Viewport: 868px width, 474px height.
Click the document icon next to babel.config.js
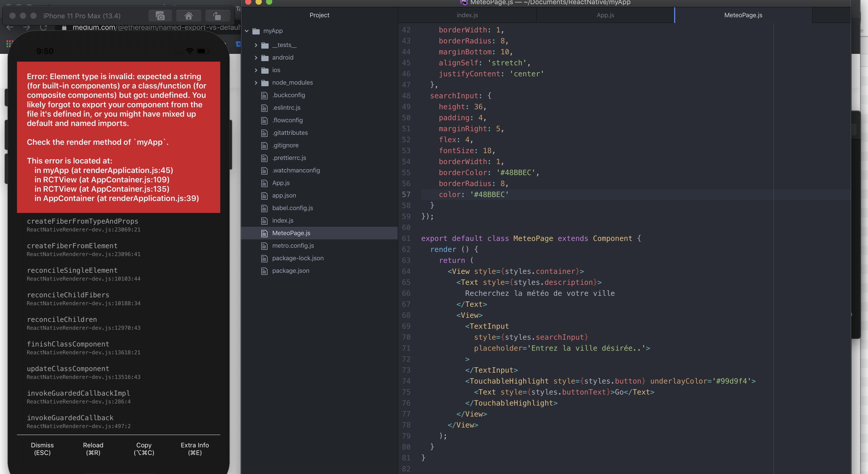pos(265,208)
